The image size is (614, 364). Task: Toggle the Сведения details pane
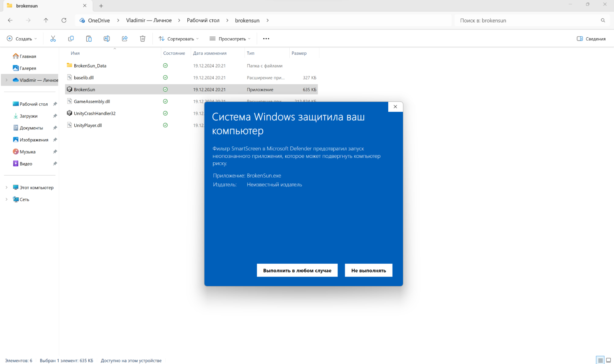(591, 39)
